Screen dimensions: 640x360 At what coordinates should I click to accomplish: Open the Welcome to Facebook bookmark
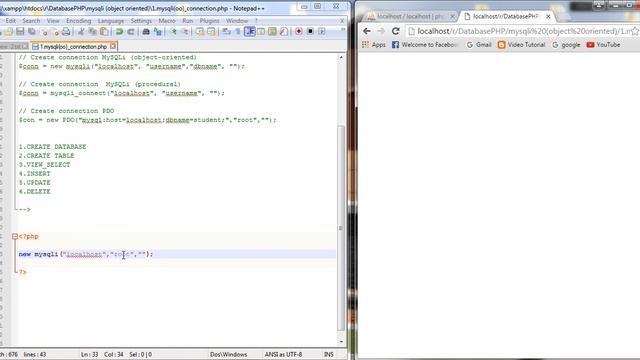(x=424, y=44)
